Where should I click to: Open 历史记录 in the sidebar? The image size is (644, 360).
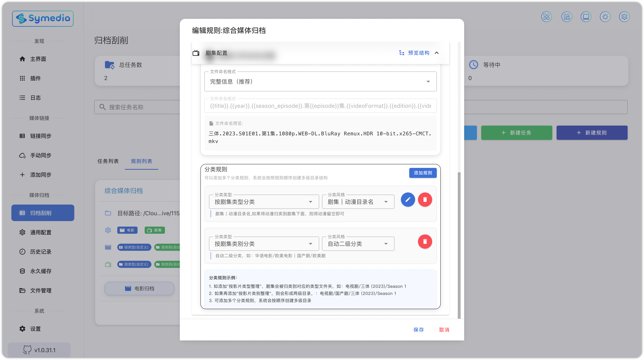click(43, 252)
